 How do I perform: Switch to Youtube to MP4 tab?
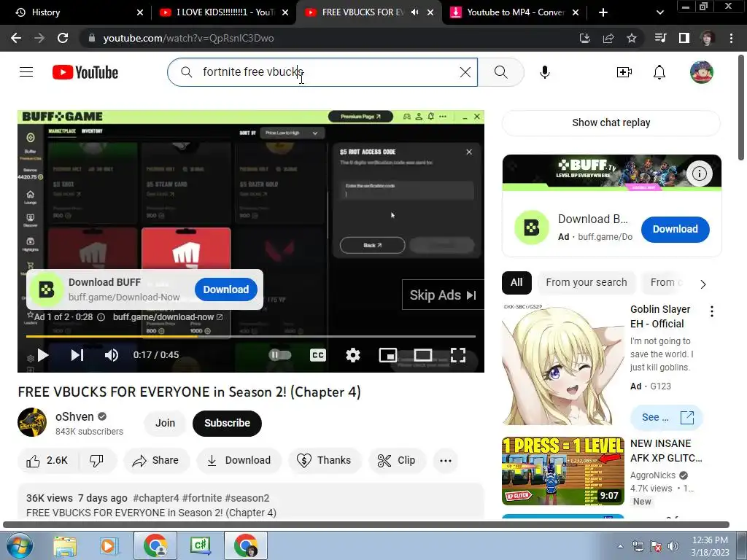[514, 12]
